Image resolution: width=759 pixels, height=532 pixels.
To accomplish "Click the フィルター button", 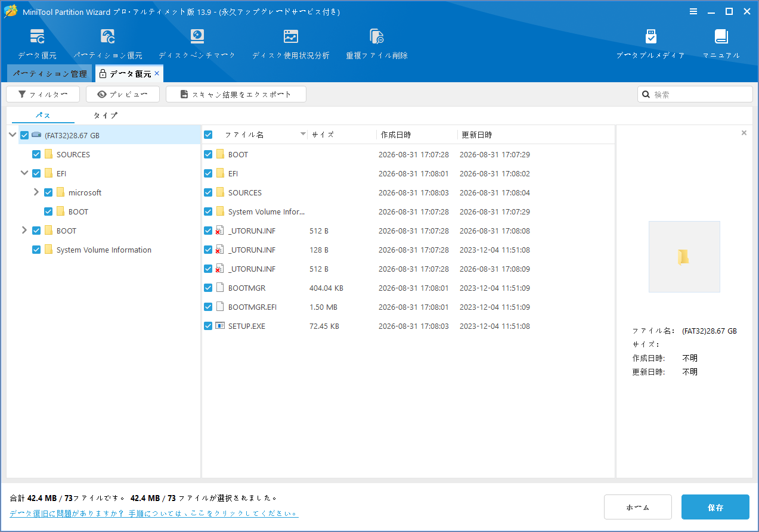I will 42,94.
